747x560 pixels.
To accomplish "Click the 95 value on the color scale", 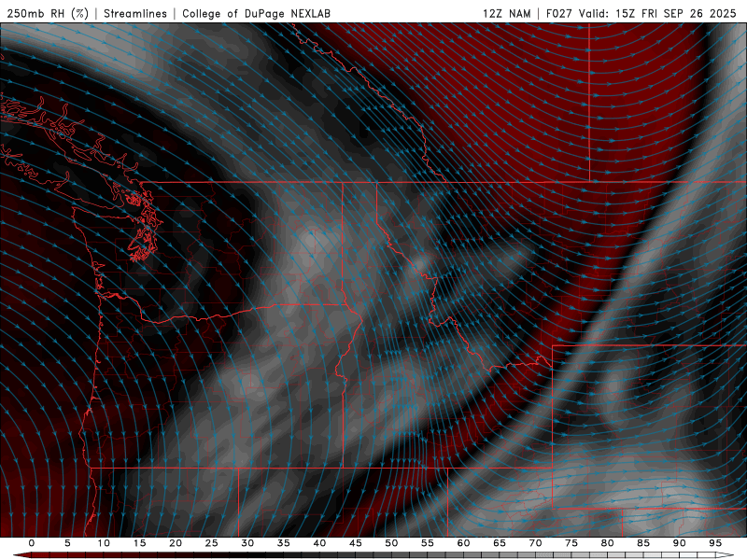I will pyautogui.click(x=715, y=543).
